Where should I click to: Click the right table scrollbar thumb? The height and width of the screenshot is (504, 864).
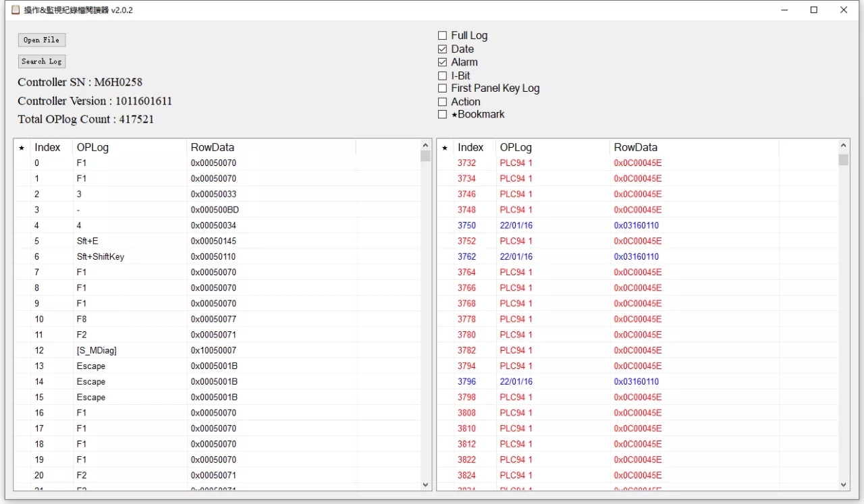tap(844, 159)
